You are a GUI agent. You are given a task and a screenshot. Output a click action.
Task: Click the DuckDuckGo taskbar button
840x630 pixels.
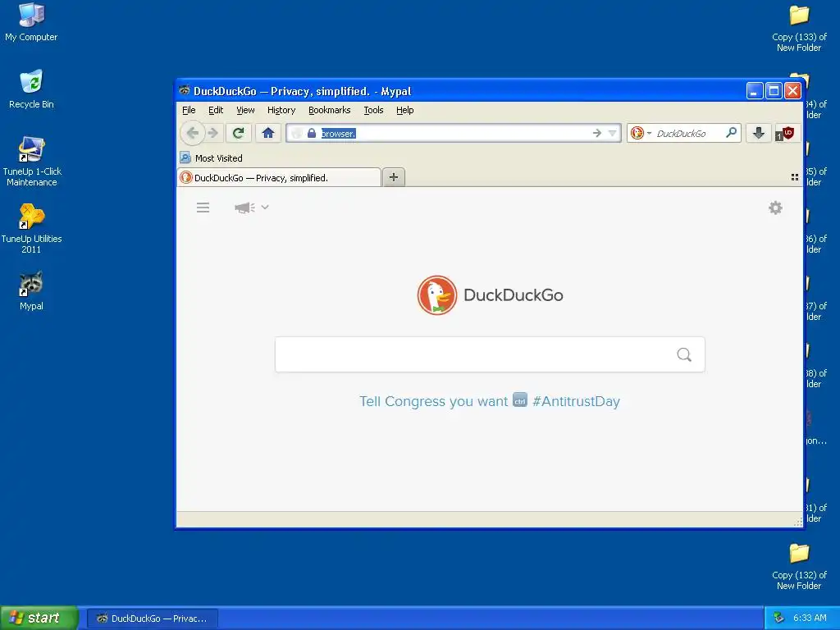pos(152,619)
